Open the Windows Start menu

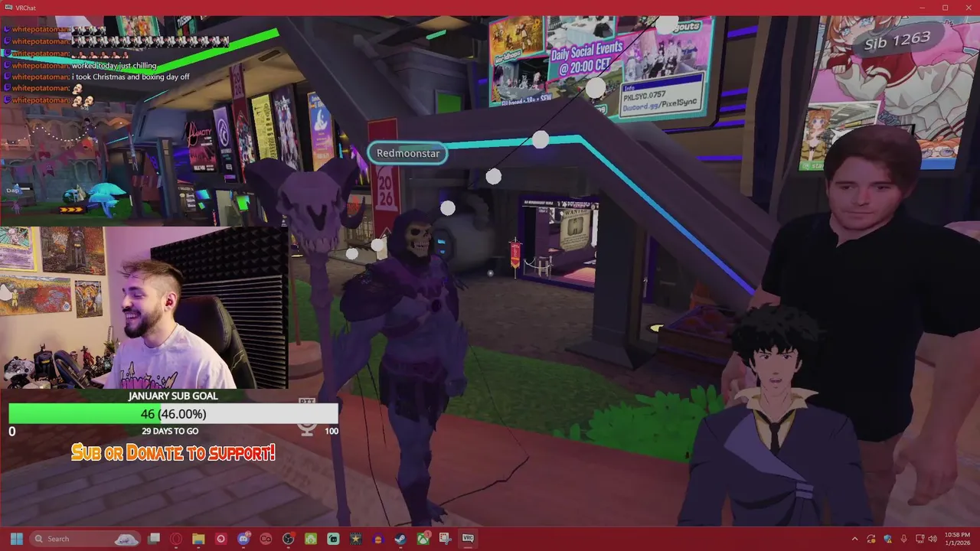pos(17,539)
